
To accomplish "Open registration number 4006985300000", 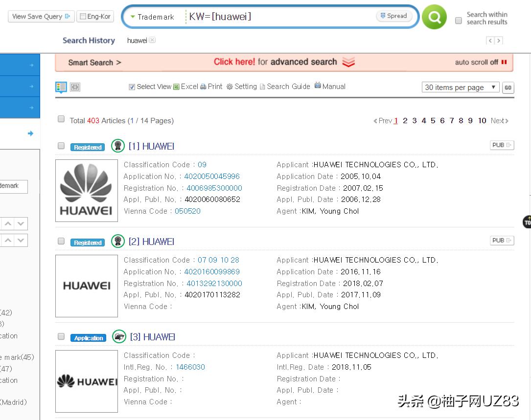I will [214, 188].
